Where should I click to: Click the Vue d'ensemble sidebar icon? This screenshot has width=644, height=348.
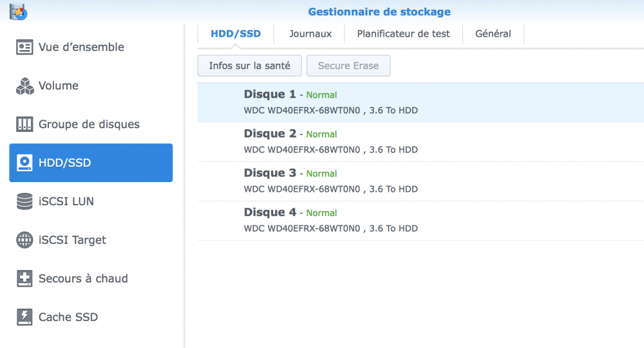pos(24,47)
